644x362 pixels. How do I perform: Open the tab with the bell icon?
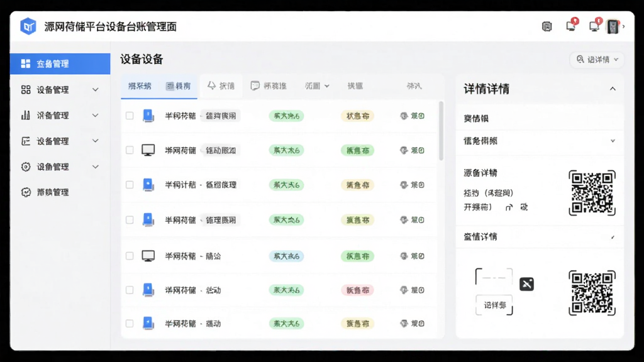coord(221,85)
